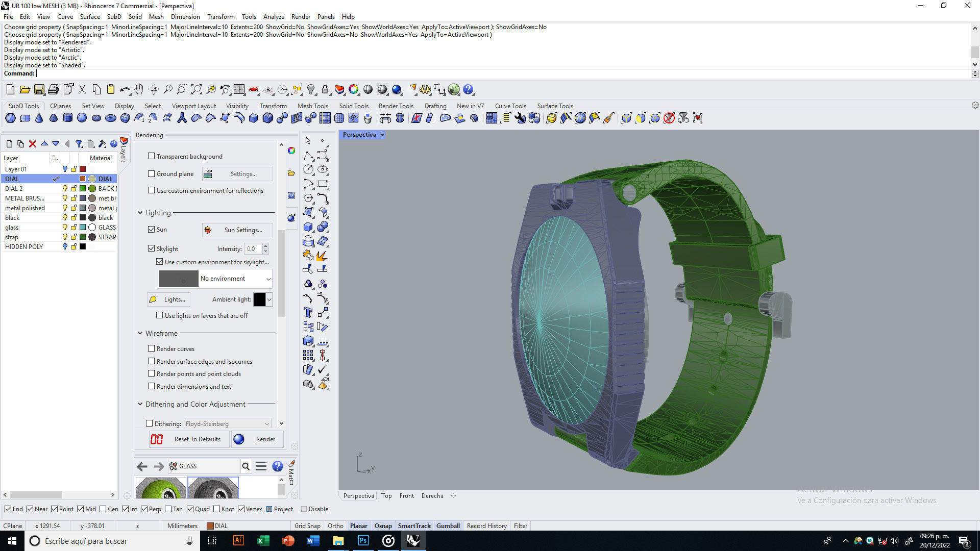This screenshot has height=551, width=980.
Task: Click the SubD cone primitive icon
Action: click(x=39, y=118)
